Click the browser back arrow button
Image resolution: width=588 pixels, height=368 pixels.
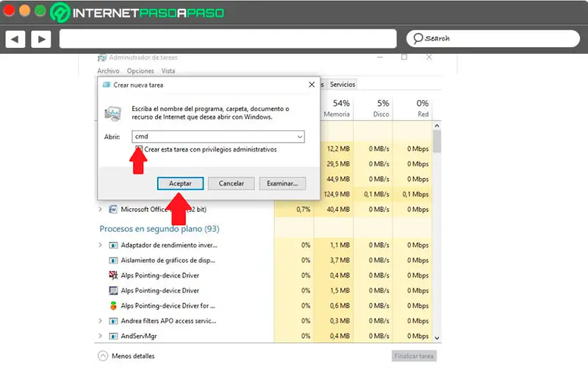click(15, 39)
